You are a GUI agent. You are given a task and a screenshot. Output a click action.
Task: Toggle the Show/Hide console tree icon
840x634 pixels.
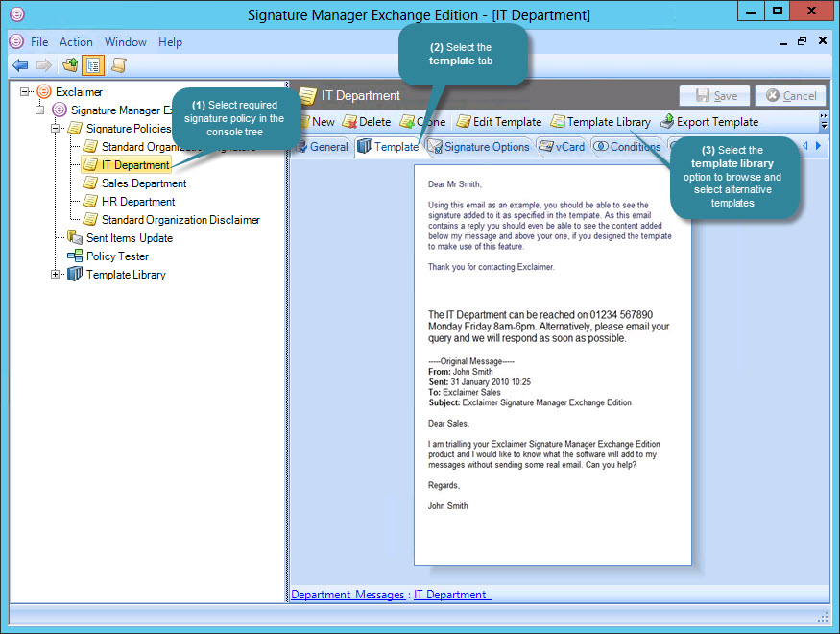93,65
